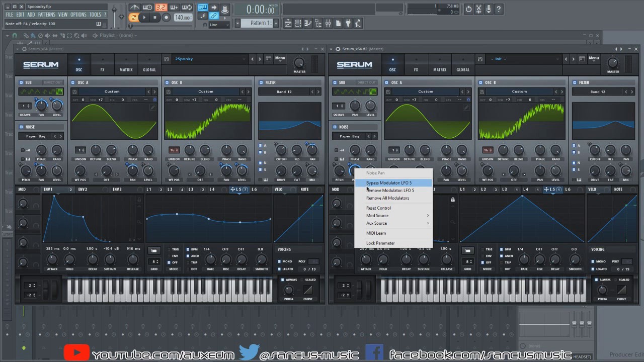This screenshot has width=644, height=362.
Task: Toggle OSC A enable switch in left Serum
Action: pos(73,82)
